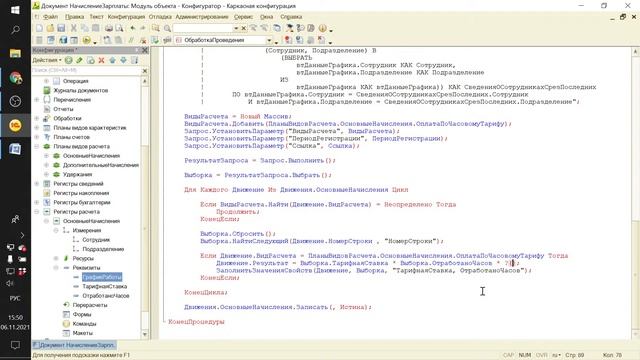Click the top toolbar search input field
640x360 pixels.
202,28
